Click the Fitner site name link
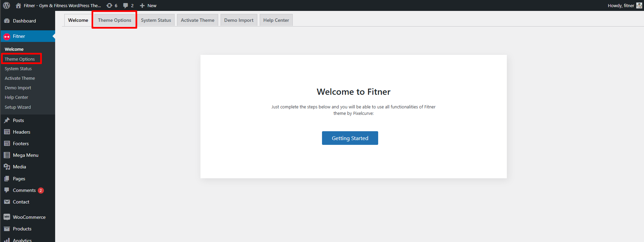Viewport: 644px width, 242px height. click(x=62, y=5)
